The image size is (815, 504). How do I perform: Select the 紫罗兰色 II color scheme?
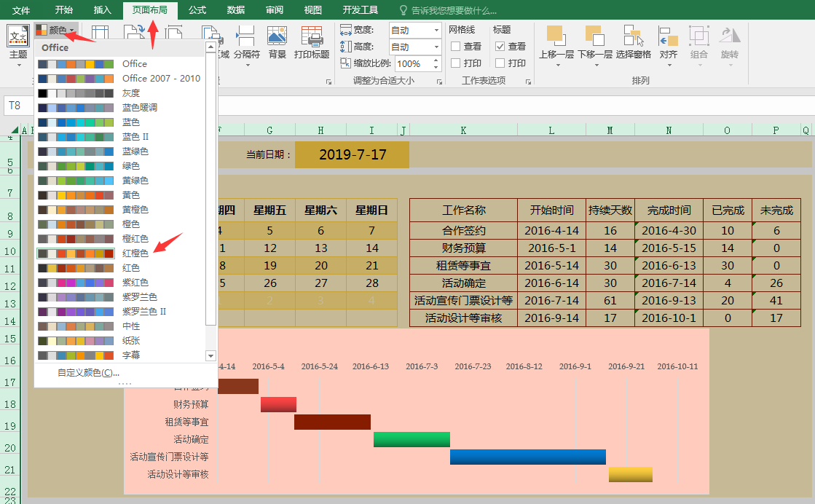pyautogui.click(x=119, y=311)
